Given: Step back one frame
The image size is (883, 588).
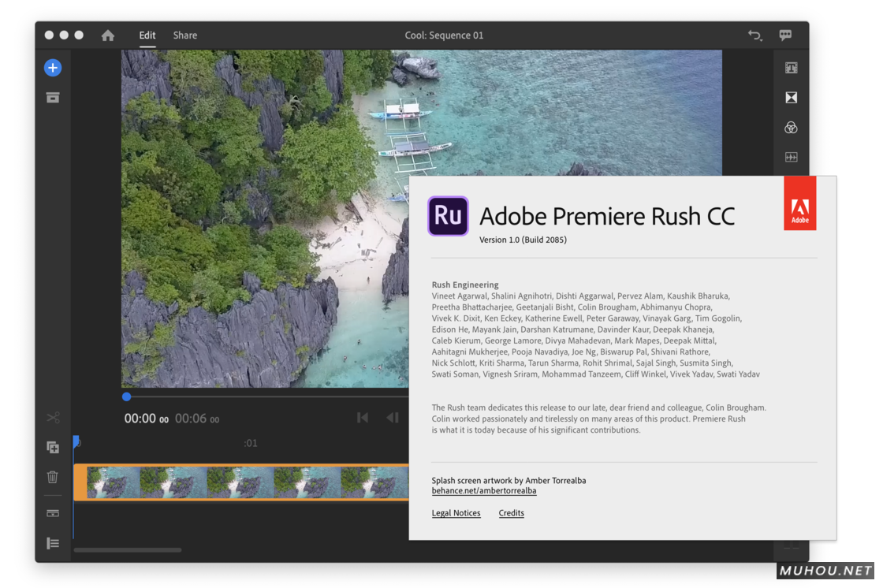Looking at the screenshot, I should pyautogui.click(x=393, y=418).
